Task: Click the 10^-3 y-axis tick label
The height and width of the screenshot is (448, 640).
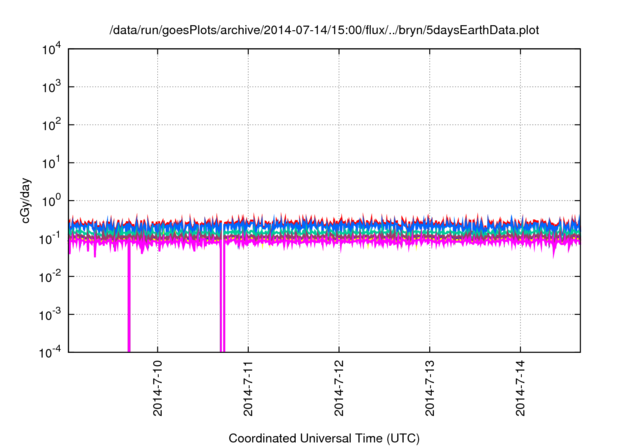Action: coord(51,315)
